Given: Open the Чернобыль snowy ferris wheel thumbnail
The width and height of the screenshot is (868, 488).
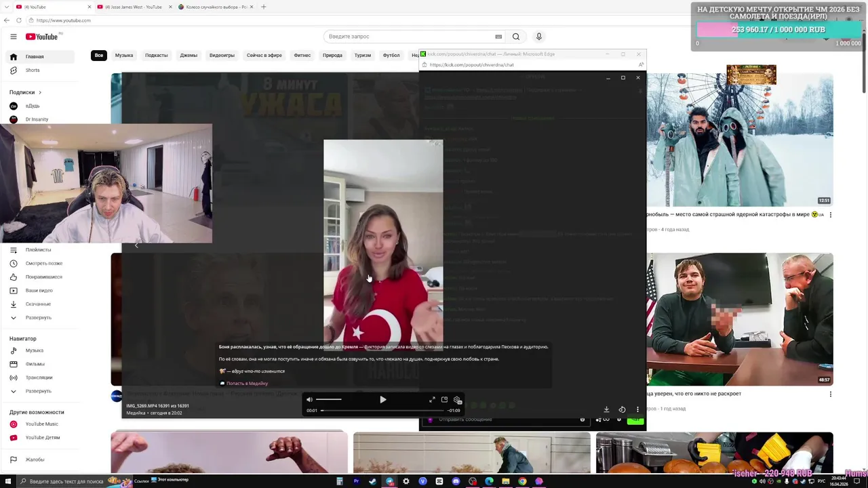Looking at the screenshot, I should (x=740, y=140).
